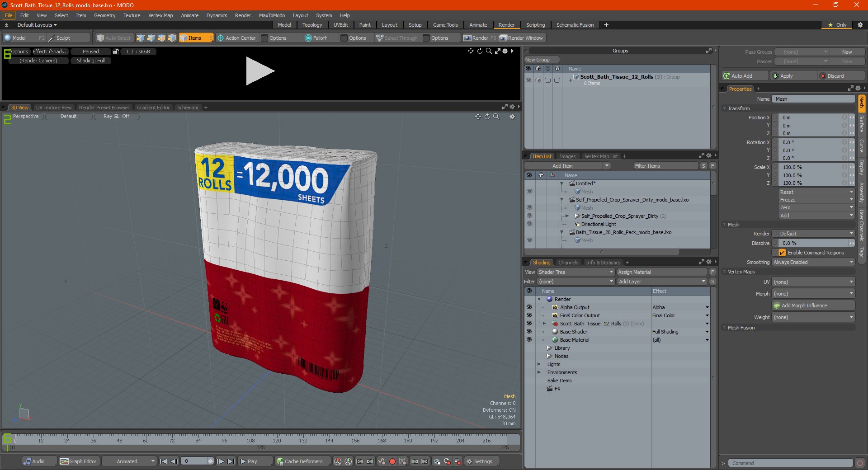Viewport: 868px width, 470px height.
Task: Toggle visibility of Self_Propelled_Crop_Sprayer_Dirty item
Action: point(529,216)
